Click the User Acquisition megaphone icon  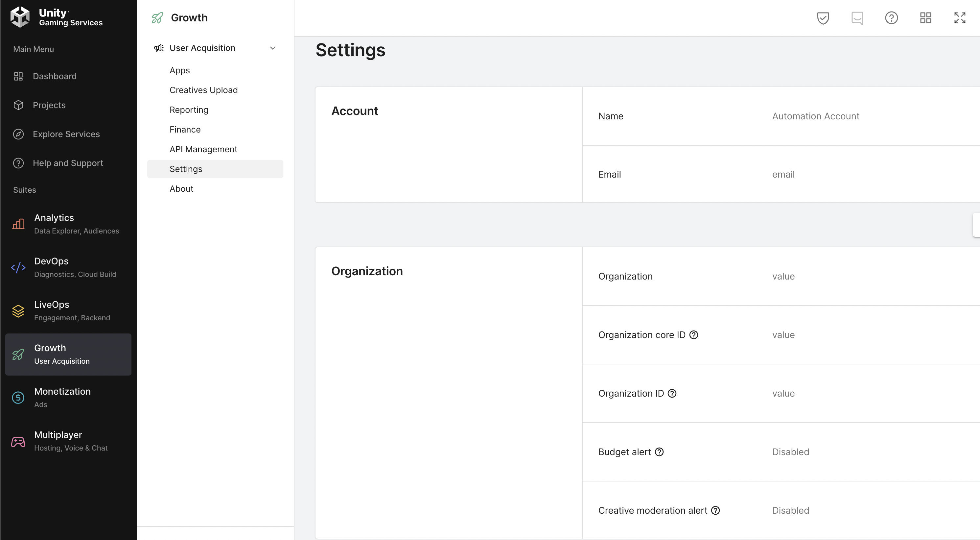pyautogui.click(x=159, y=48)
